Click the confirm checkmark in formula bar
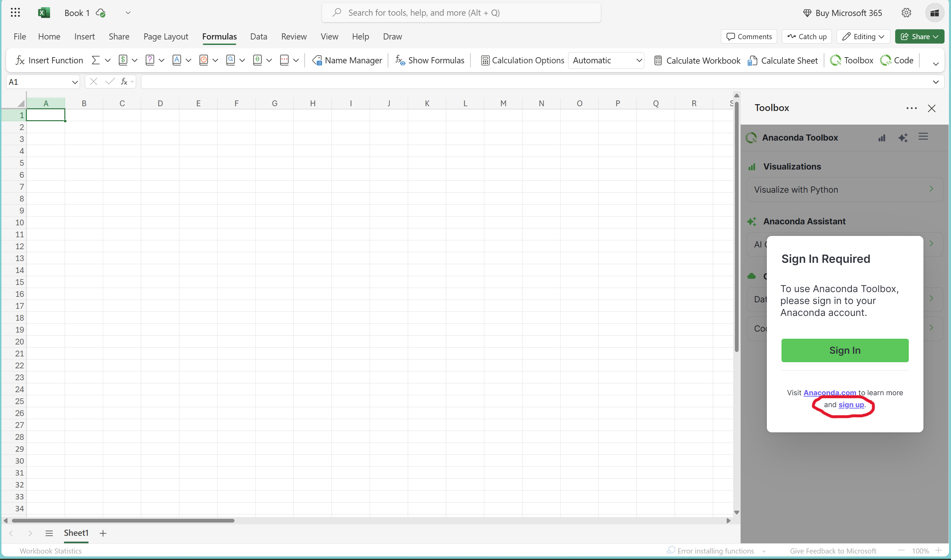 pyautogui.click(x=110, y=81)
